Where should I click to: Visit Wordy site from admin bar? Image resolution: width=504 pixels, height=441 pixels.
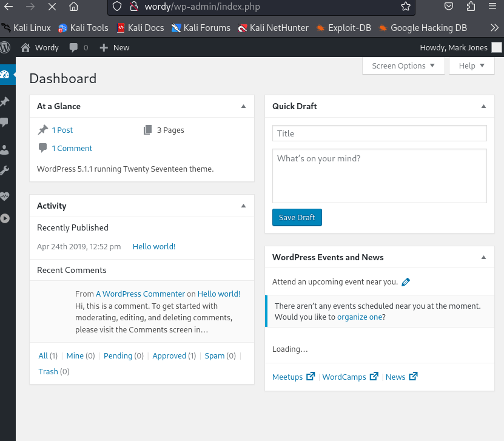pyautogui.click(x=40, y=47)
